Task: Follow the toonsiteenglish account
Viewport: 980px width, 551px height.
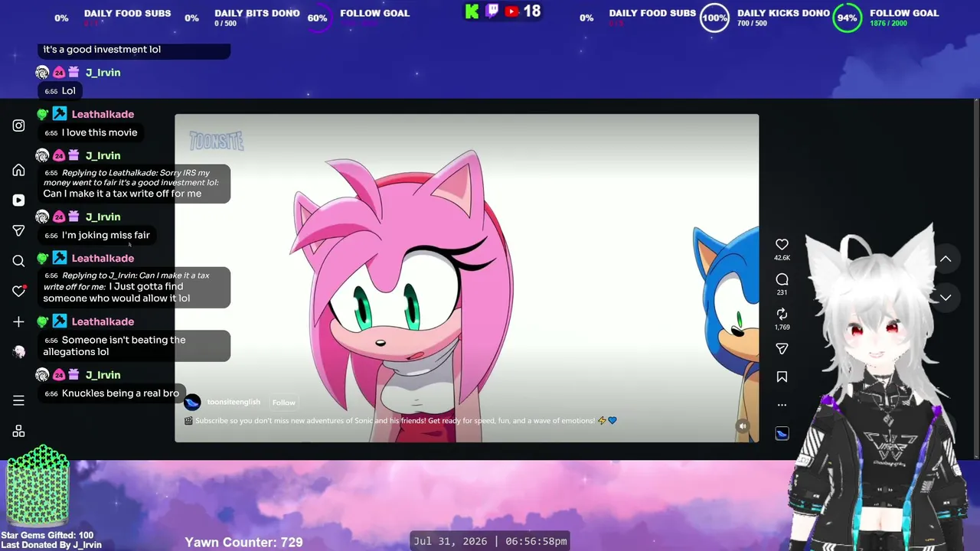Action: click(x=283, y=403)
